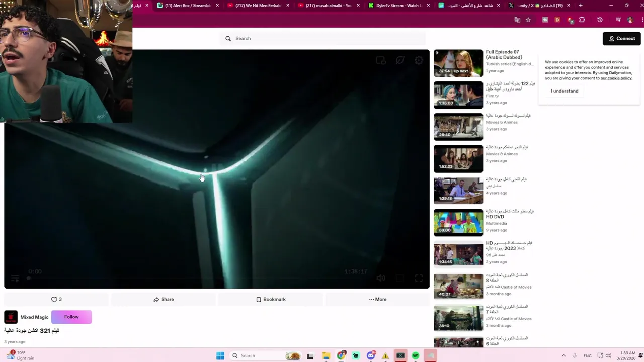This screenshot has height=362, width=644.
Task: Open the browser extensions puzzle icon
Action: point(582,20)
